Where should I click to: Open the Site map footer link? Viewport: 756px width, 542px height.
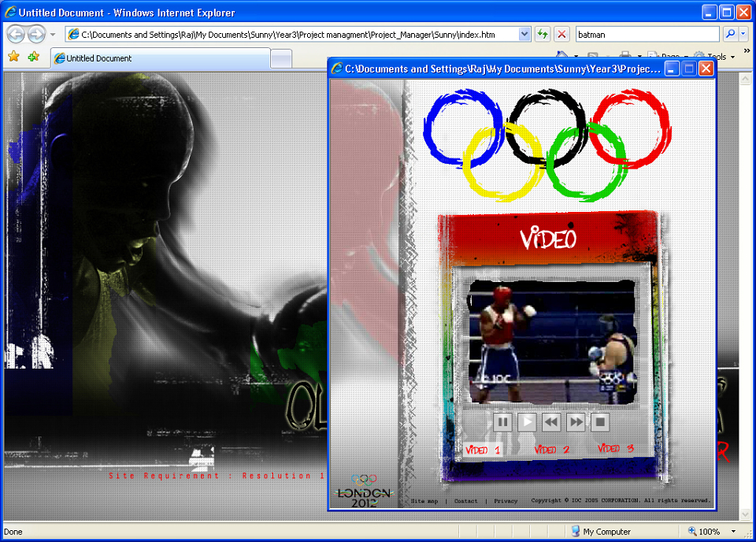(424, 501)
